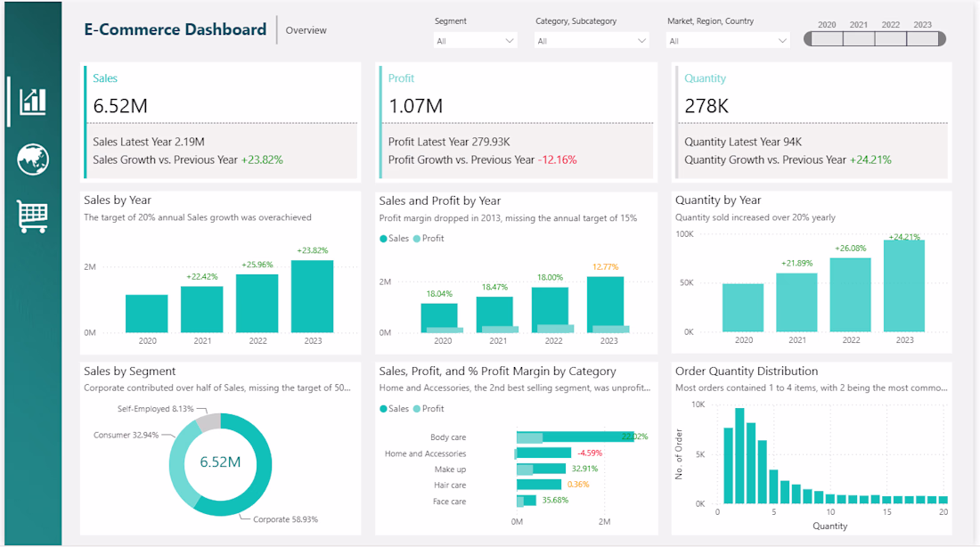Select the Home and Accessories sales bar
980x547 pixels.
[543, 453]
